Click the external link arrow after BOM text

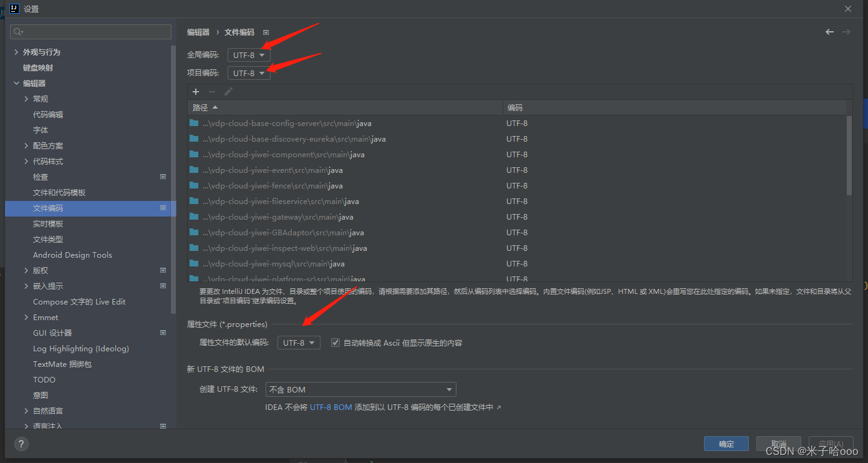[498, 407]
